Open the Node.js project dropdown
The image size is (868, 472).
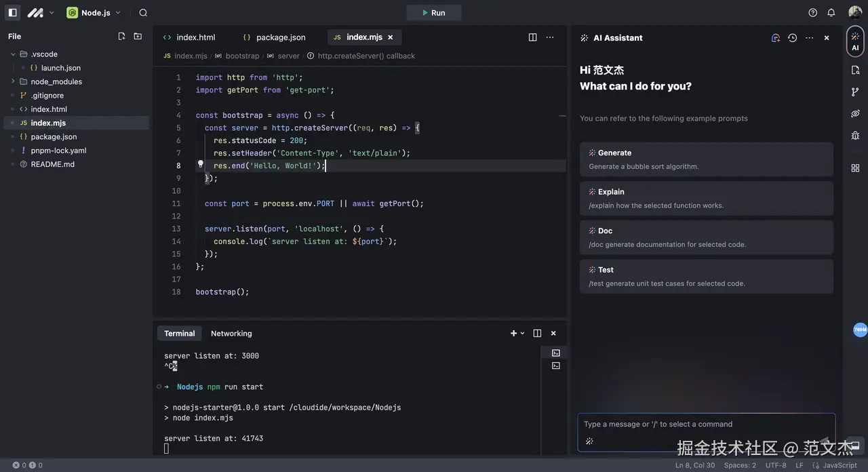click(x=94, y=12)
